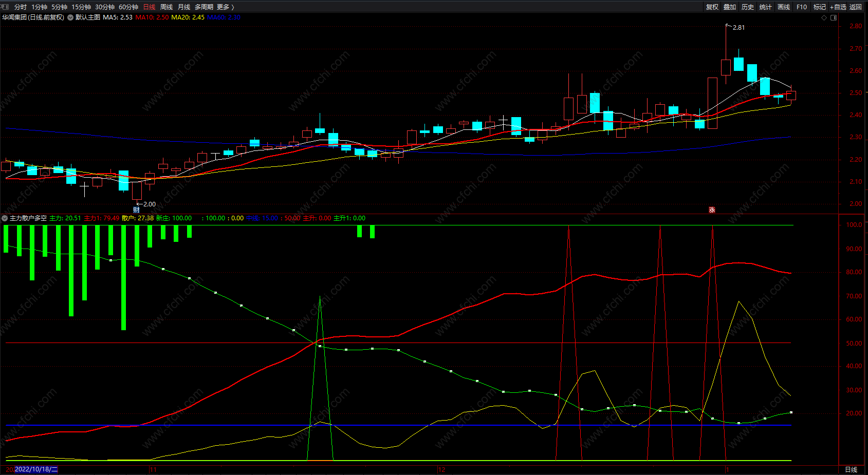Click the diamond marker icon above price axis

pyautogui.click(x=824, y=17)
